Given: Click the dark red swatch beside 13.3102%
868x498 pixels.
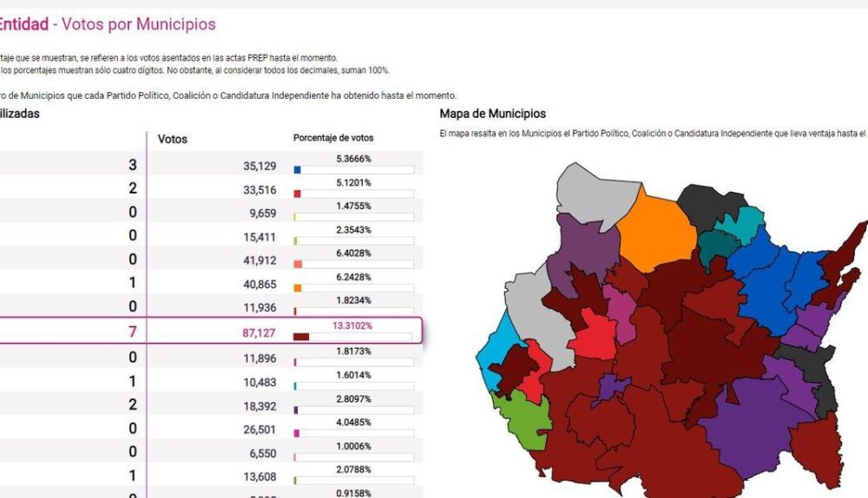Looking at the screenshot, I should 302,337.
